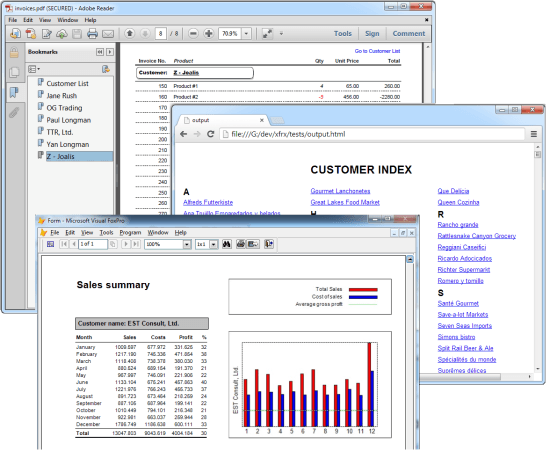Image resolution: width=550 pixels, height=450 pixels.
Task: Open the browser hamburger menu
Action: tap(534, 134)
